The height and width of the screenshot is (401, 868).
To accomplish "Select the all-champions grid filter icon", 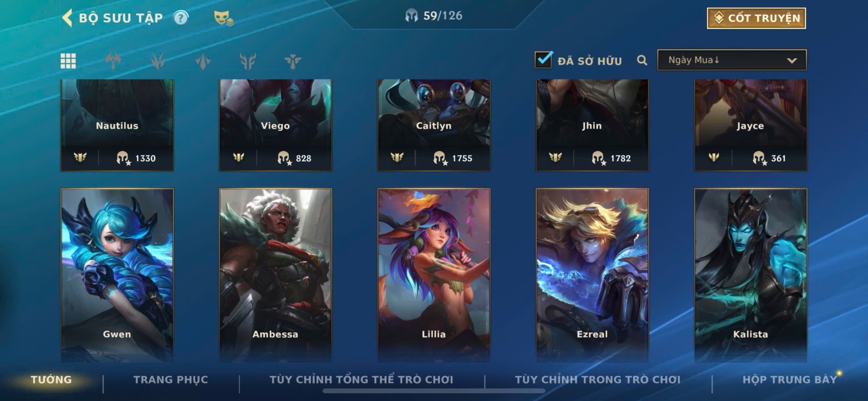I will point(68,61).
